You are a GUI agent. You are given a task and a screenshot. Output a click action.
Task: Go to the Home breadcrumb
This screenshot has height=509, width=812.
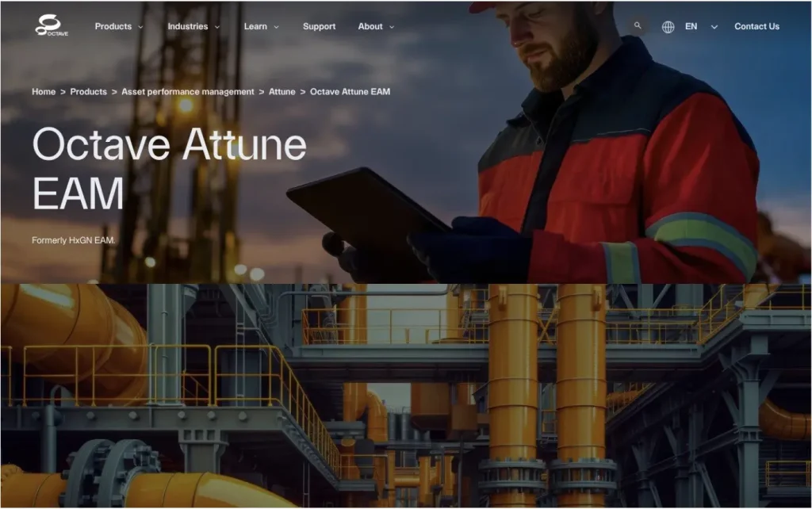pyautogui.click(x=44, y=92)
